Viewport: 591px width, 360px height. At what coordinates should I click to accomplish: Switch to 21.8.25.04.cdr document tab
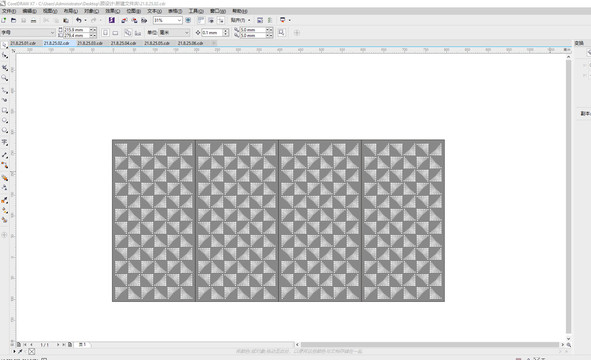pos(124,43)
